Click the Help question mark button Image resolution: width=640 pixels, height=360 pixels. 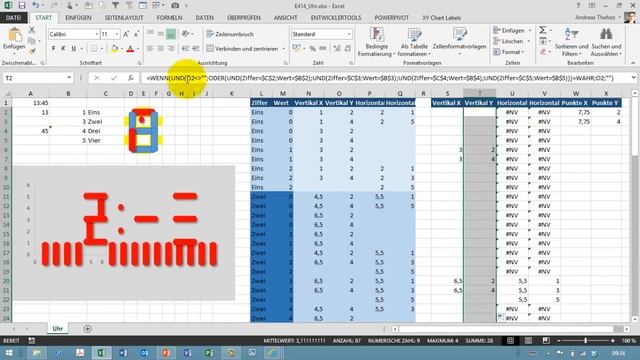(578, 6)
